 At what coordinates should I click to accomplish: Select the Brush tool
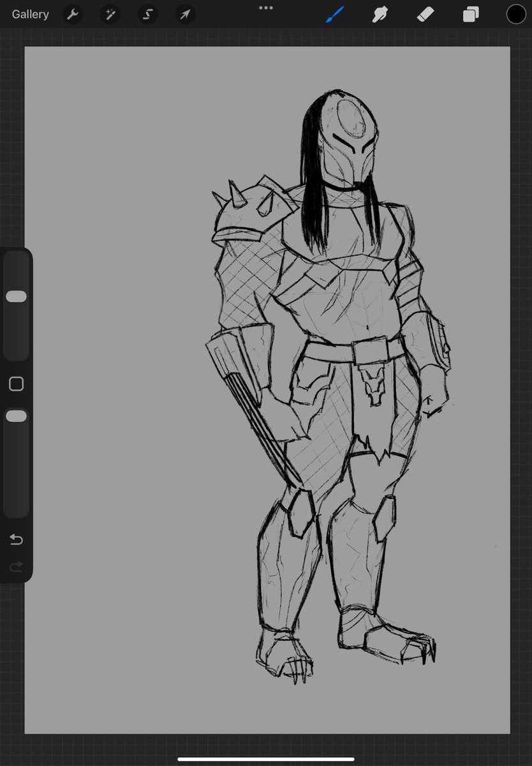click(x=334, y=14)
